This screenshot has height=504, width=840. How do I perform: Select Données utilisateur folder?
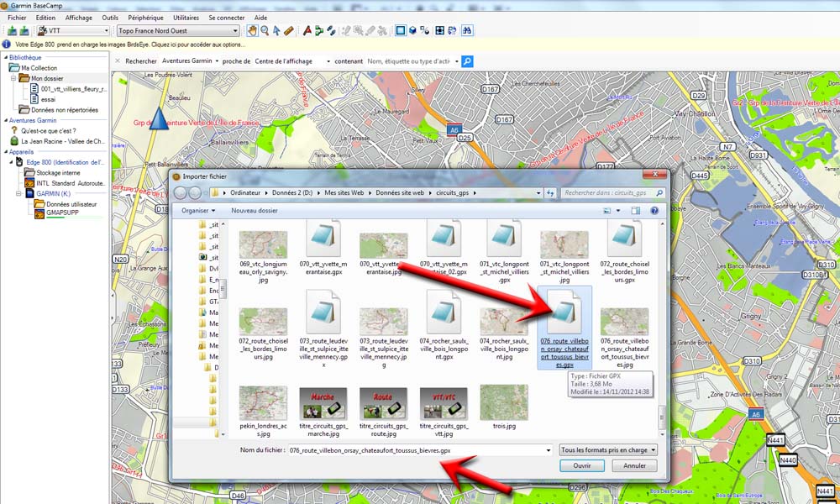click(71, 204)
